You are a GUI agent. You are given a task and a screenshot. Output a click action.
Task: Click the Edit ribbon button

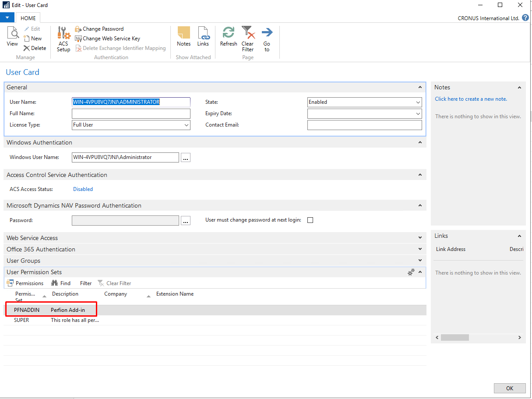coord(32,29)
